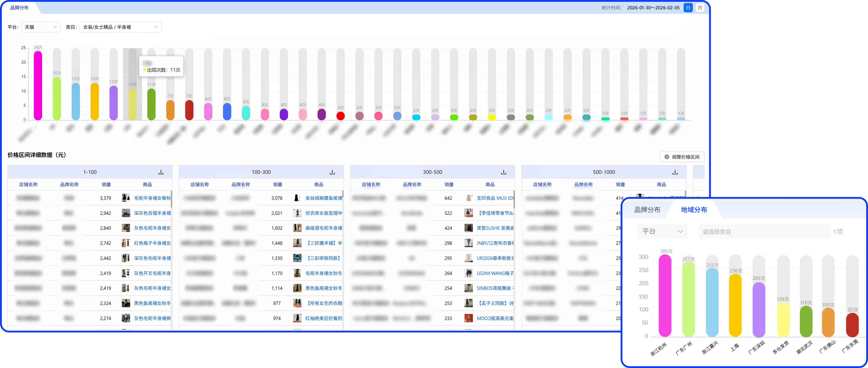868x368 pixels.
Task: Switch statistics to monthly 月 view
Action: 700,8
